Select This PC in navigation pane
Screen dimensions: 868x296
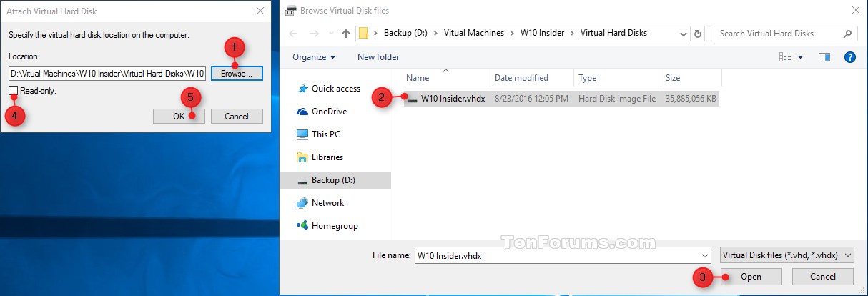click(x=325, y=134)
